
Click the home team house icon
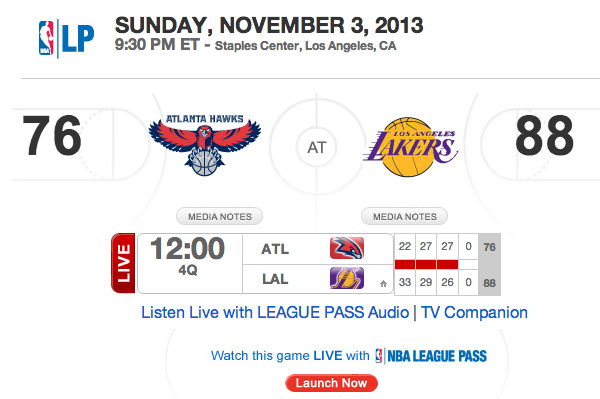click(383, 283)
